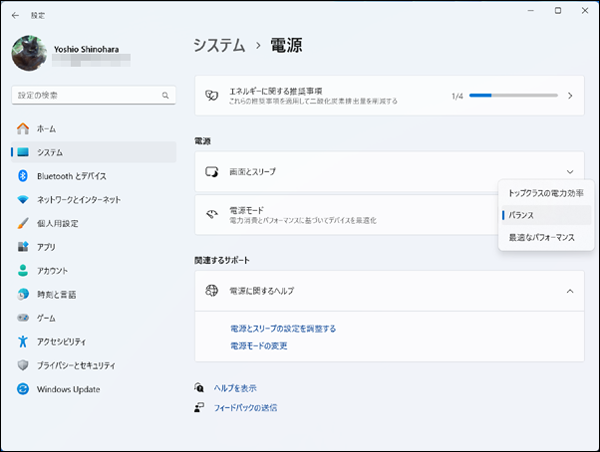Open エネルギーに関する推奨事項 via right chevron
Image resolution: width=600 pixels, height=452 pixels.
pos(569,96)
